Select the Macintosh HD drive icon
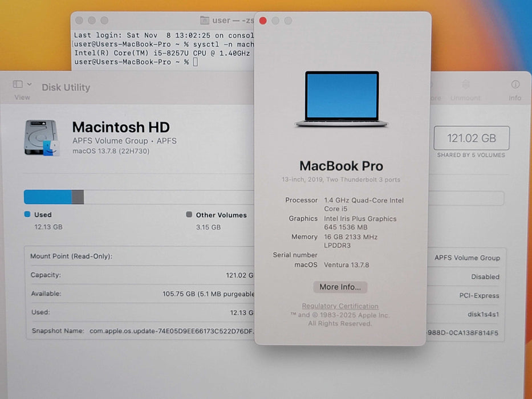 coord(42,137)
